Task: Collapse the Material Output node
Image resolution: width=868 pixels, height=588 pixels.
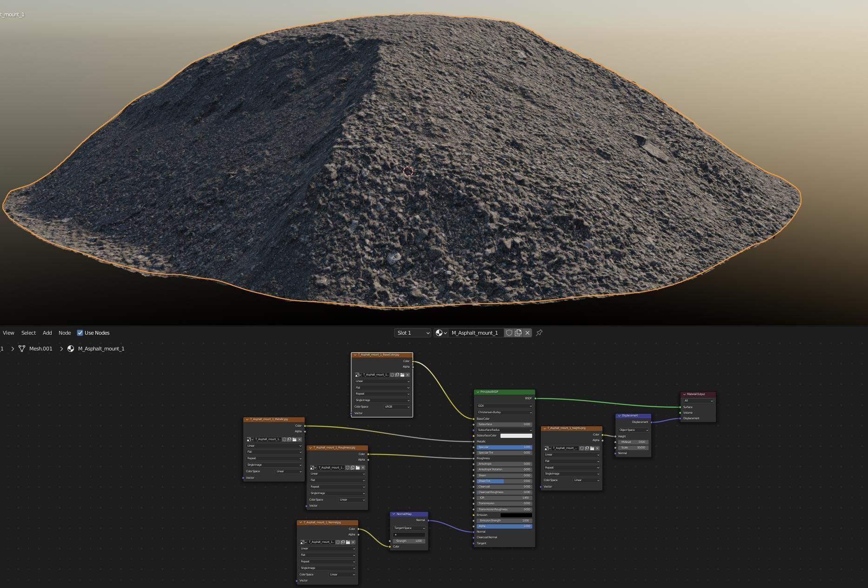Action: (x=684, y=394)
